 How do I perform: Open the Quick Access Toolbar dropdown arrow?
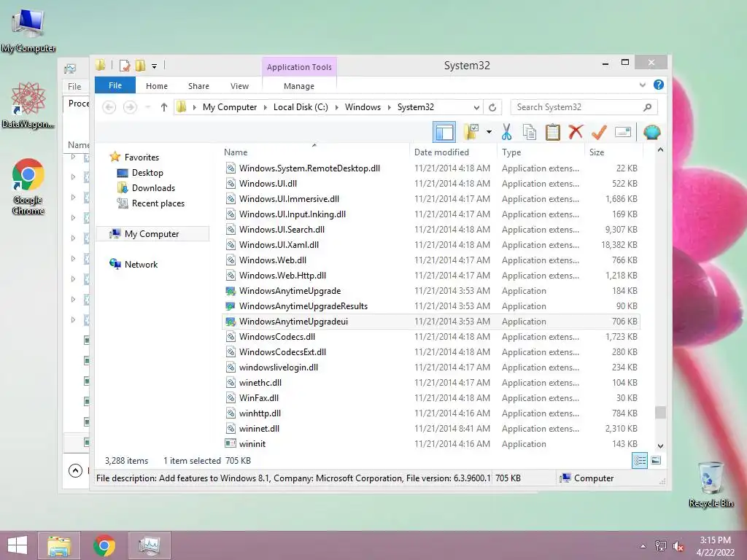click(x=155, y=66)
